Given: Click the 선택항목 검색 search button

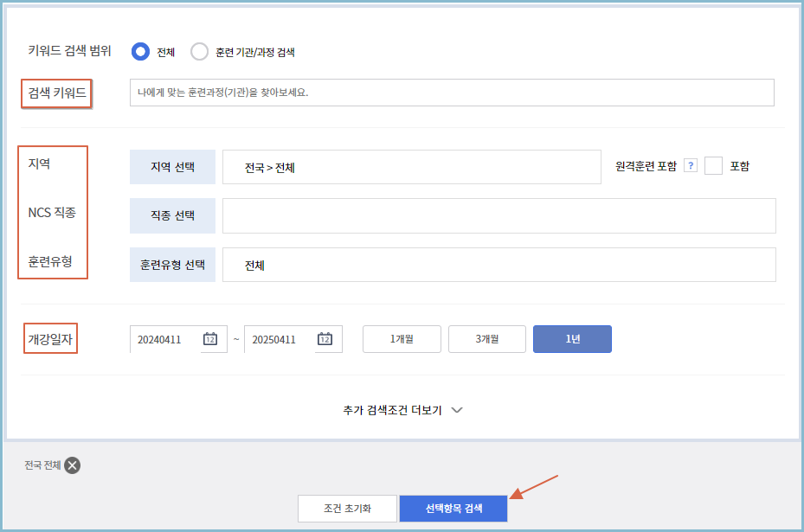Looking at the screenshot, I should coord(453,509).
